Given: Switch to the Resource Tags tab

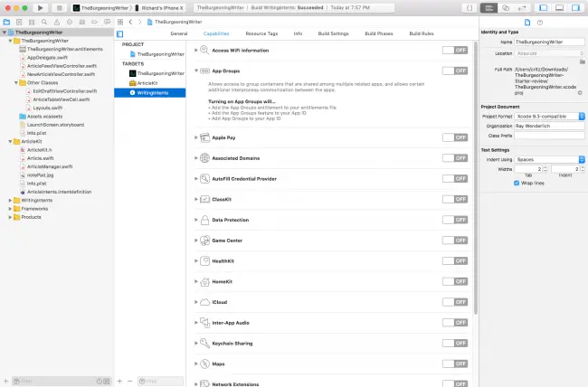Looking at the screenshot, I should 261,33.
